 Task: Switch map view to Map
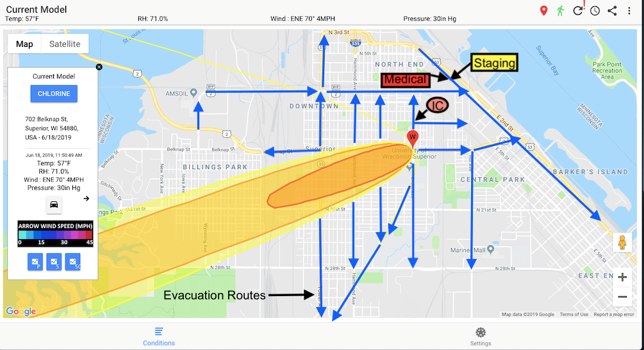pos(24,44)
